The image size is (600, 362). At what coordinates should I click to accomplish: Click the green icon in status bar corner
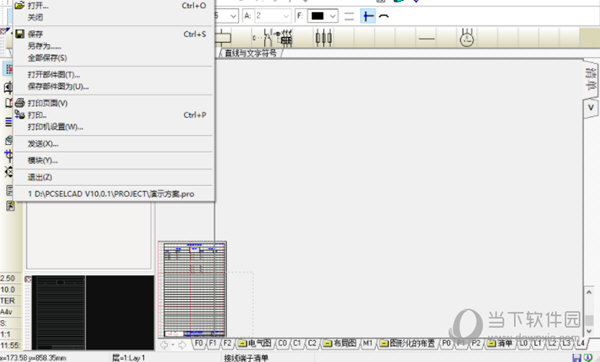(x=588, y=358)
